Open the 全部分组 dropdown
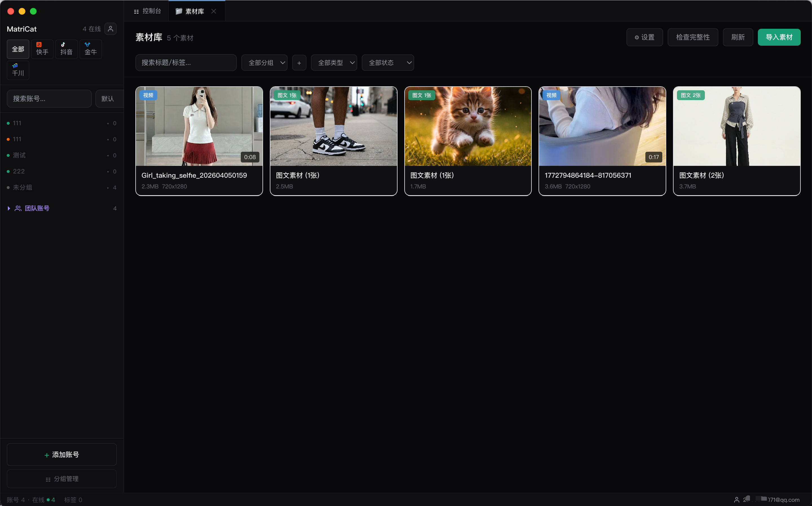 point(264,63)
